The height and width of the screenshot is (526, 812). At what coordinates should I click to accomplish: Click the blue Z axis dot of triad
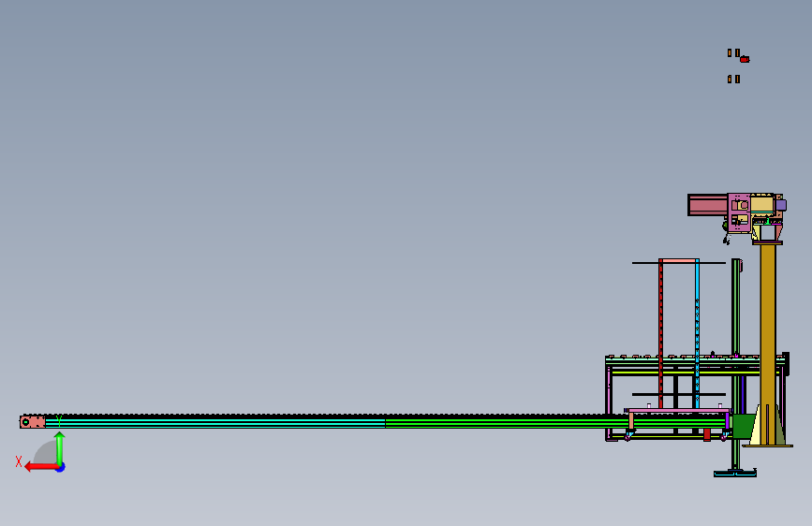pos(61,468)
